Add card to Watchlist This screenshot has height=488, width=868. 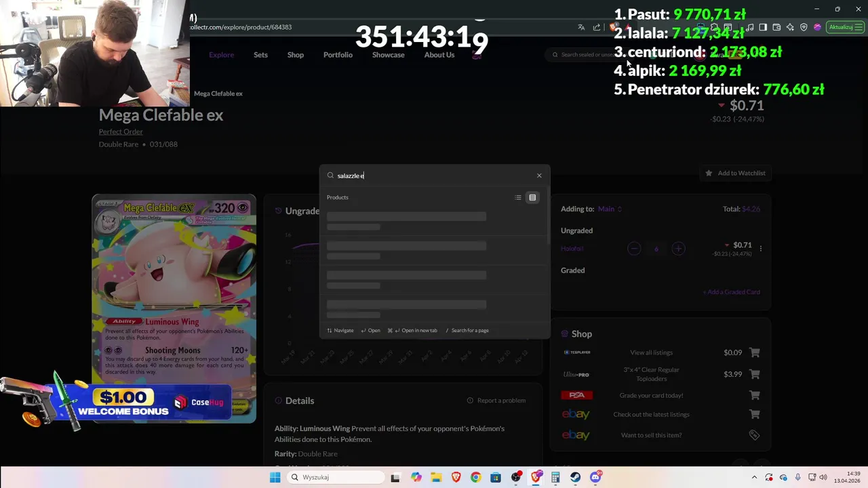click(x=735, y=173)
